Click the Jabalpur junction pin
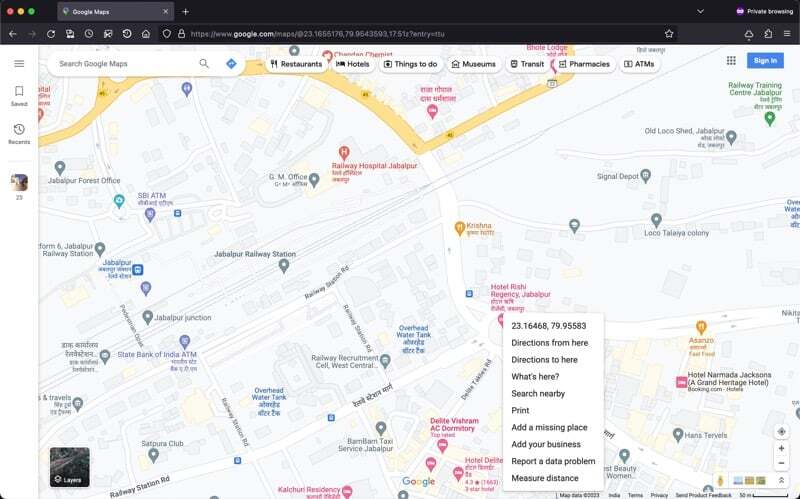800x499 pixels. (147, 317)
